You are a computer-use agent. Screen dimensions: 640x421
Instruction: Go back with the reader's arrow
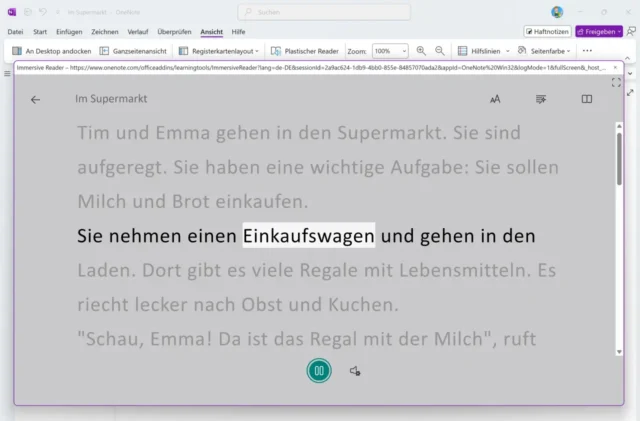(36, 100)
